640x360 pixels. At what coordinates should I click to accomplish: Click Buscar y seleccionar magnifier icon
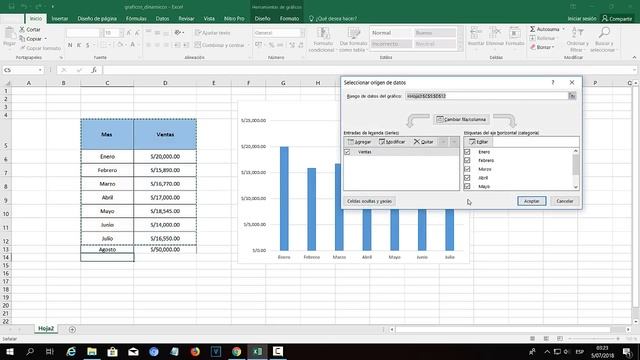click(x=604, y=33)
